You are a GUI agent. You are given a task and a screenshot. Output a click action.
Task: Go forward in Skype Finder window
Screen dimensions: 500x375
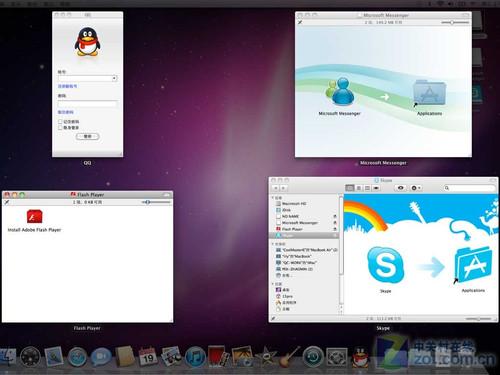pos(283,188)
